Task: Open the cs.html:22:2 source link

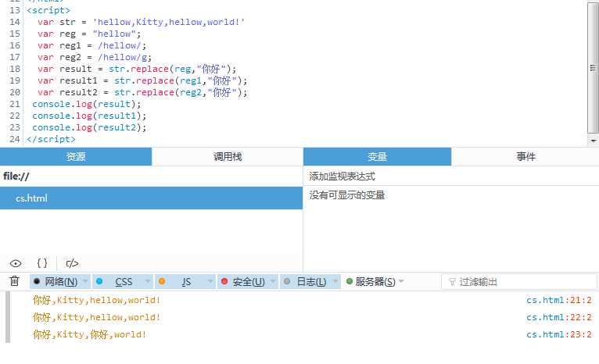Action: 559,317
